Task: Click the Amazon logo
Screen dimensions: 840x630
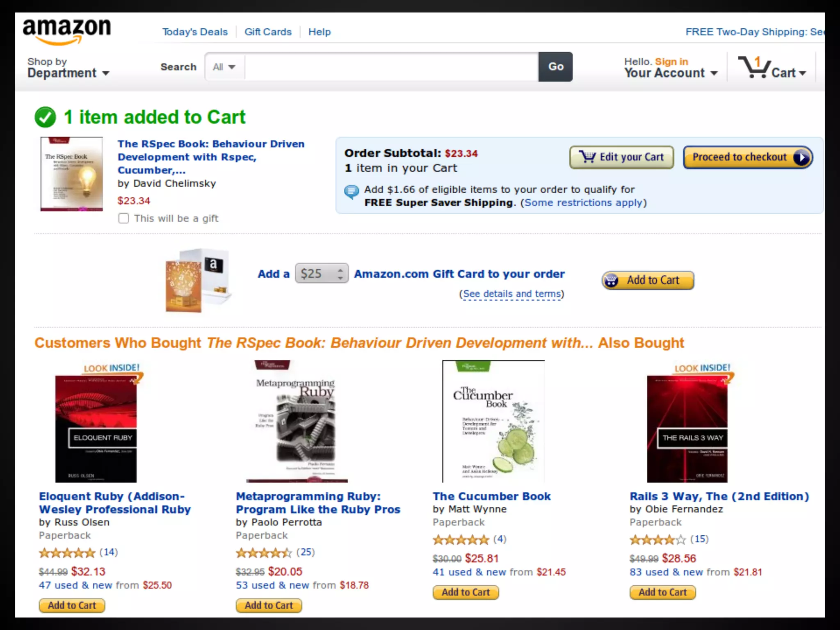Action: click(x=67, y=32)
